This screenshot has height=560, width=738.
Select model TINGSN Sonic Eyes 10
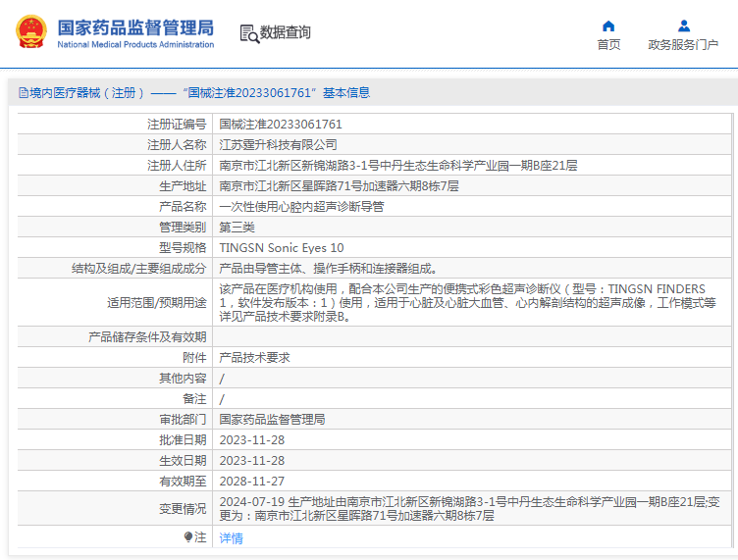pyautogui.click(x=282, y=248)
